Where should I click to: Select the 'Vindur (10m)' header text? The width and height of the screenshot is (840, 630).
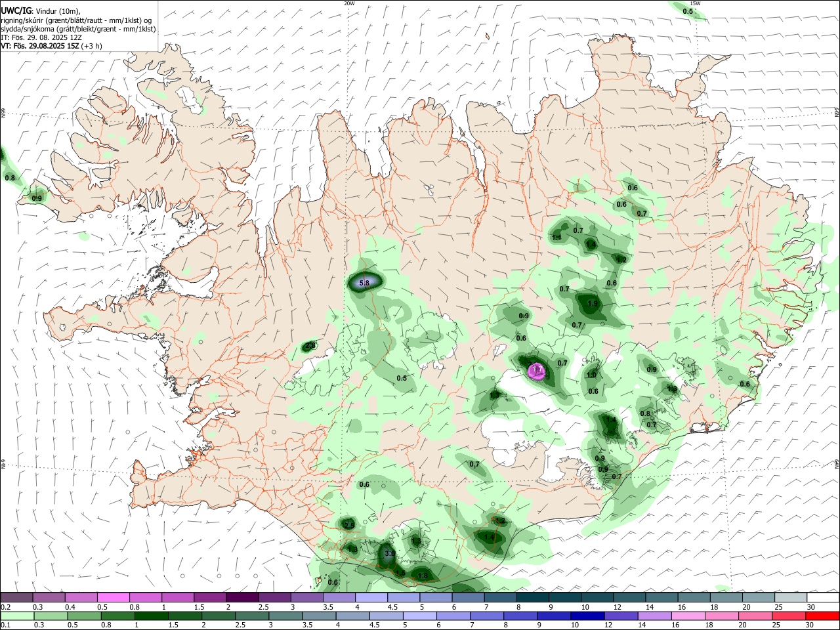point(58,11)
